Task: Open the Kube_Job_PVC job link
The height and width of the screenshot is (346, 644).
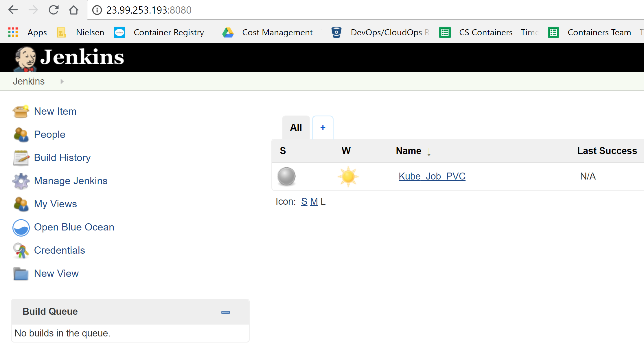Action: 432,176
